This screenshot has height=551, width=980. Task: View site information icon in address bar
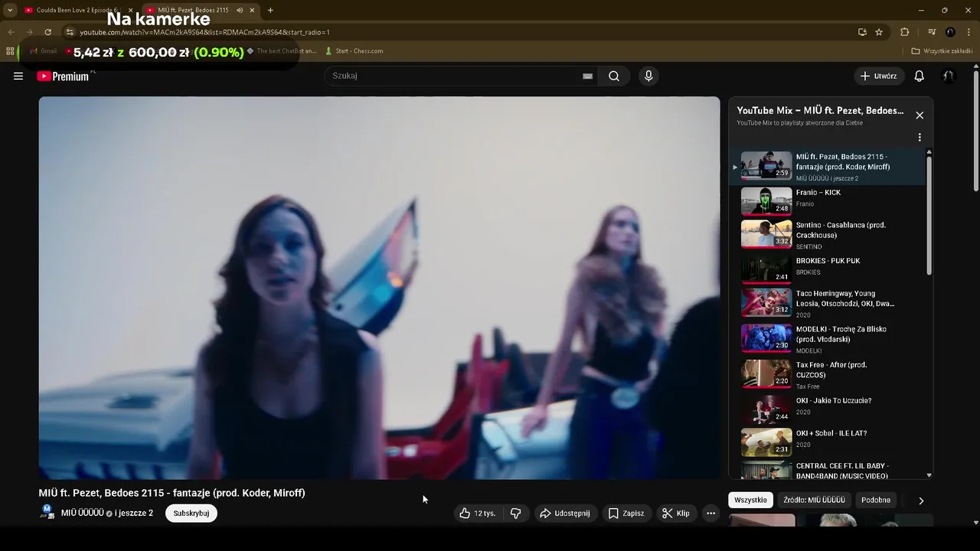[70, 32]
